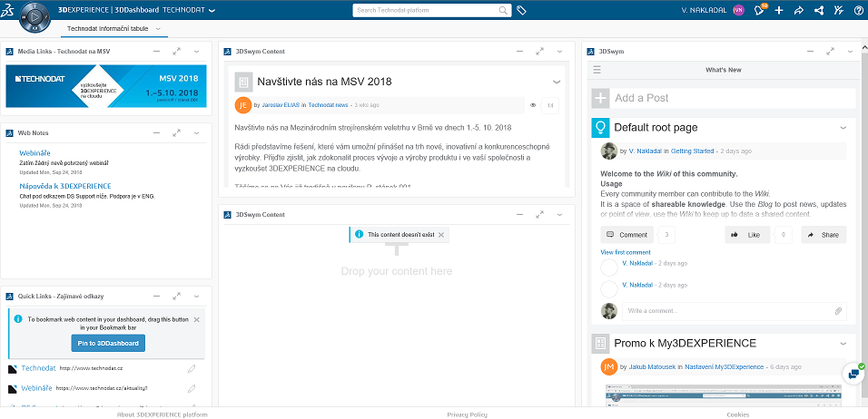Image resolution: width=868 pixels, height=419 pixels.
Task: Open the Communities network icon in top bar
Action: 819,10
